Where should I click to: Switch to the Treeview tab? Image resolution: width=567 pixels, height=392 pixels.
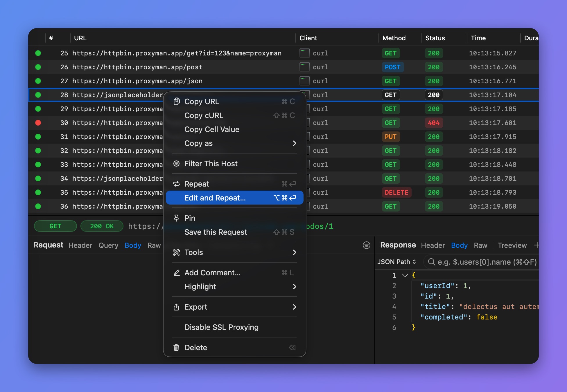click(512, 245)
